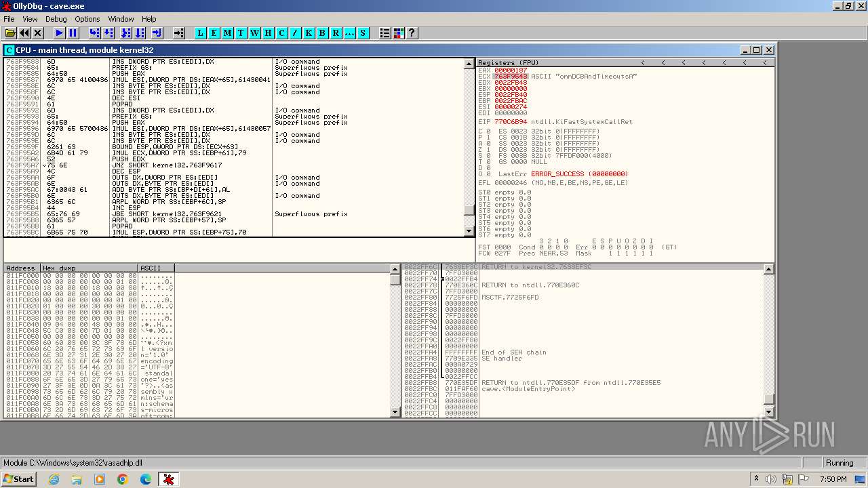Show References with R button
868x488 pixels.
click(336, 33)
